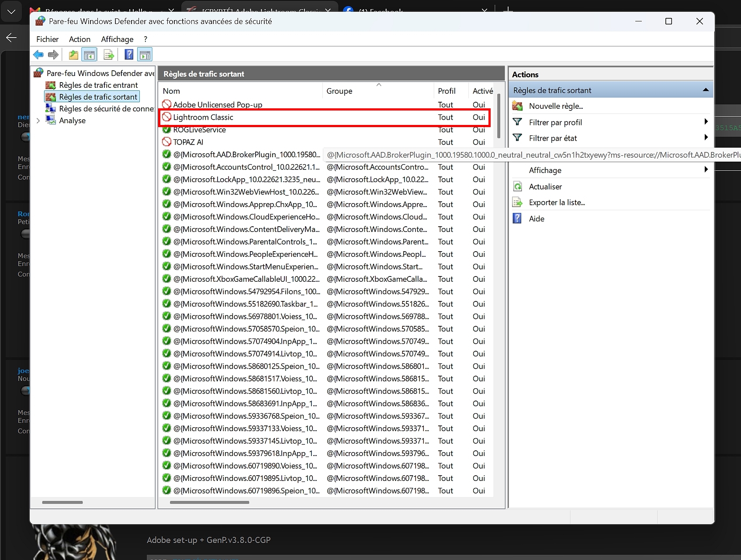Toggle the show/hide console tree toolbar button
Screen dimensions: 741x560
pyautogui.click(x=89, y=55)
